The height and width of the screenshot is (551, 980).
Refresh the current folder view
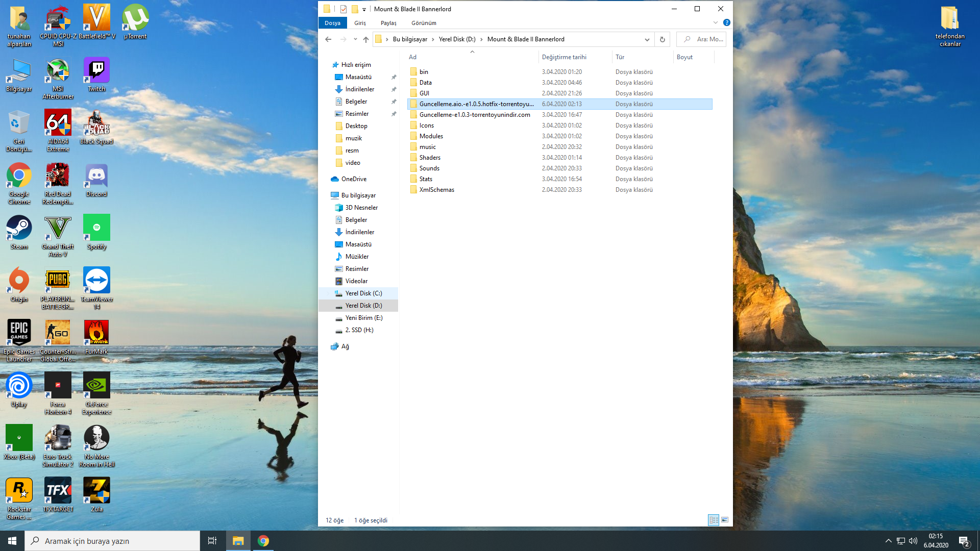pos(662,39)
